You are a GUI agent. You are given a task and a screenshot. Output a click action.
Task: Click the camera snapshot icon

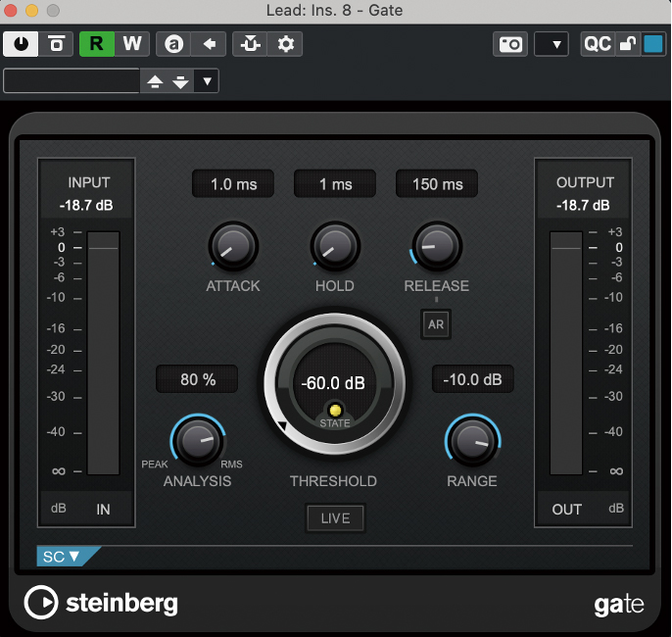[x=510, y=44]
